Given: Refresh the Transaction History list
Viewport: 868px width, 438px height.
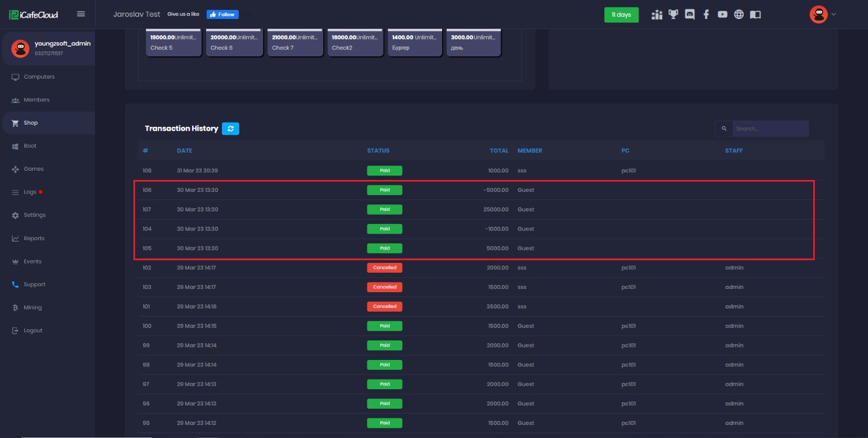Looking at the screenshot, I should click(231, 128).
